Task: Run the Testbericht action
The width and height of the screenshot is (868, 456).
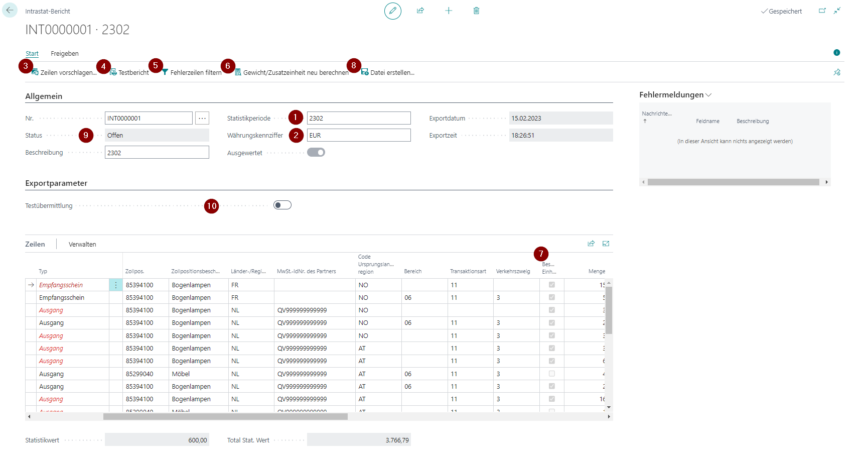Action: tap(133, 72)
